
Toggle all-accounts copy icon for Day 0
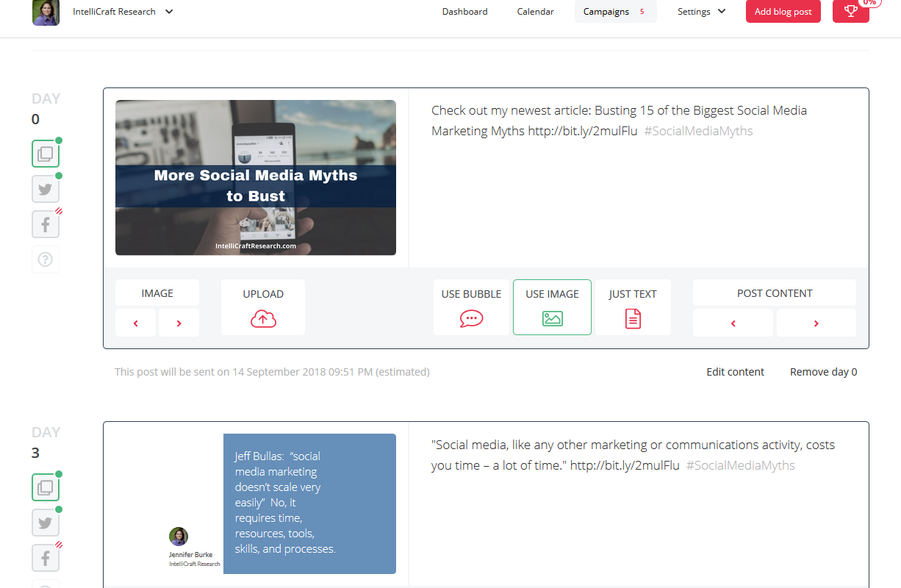click(x=46, y=154)
